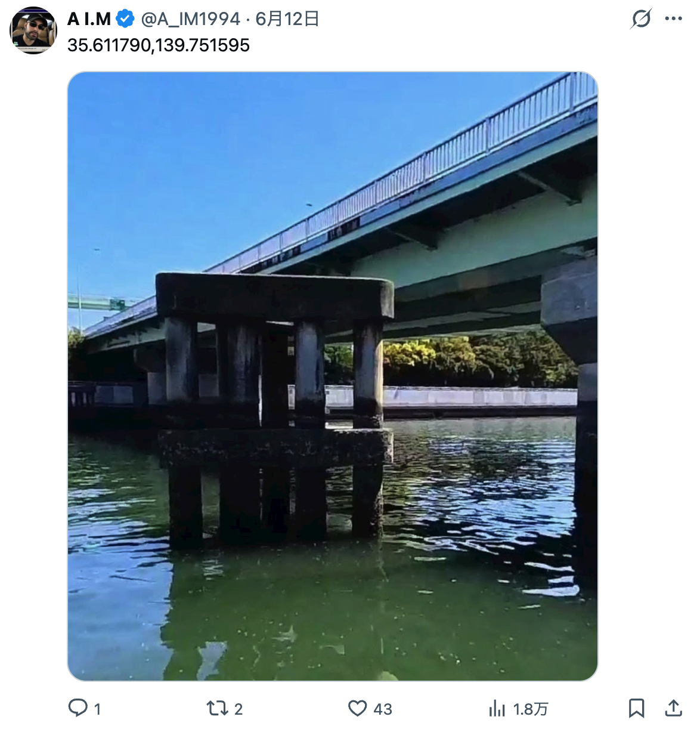Bookmark this post
The height and width of the screenshot is (729, 700).
pos(636,708)
